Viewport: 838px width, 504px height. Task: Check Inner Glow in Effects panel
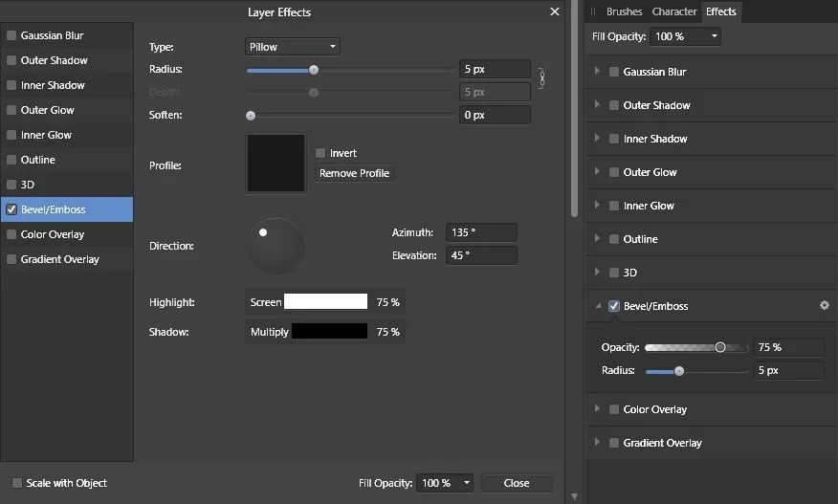[614, 206]
